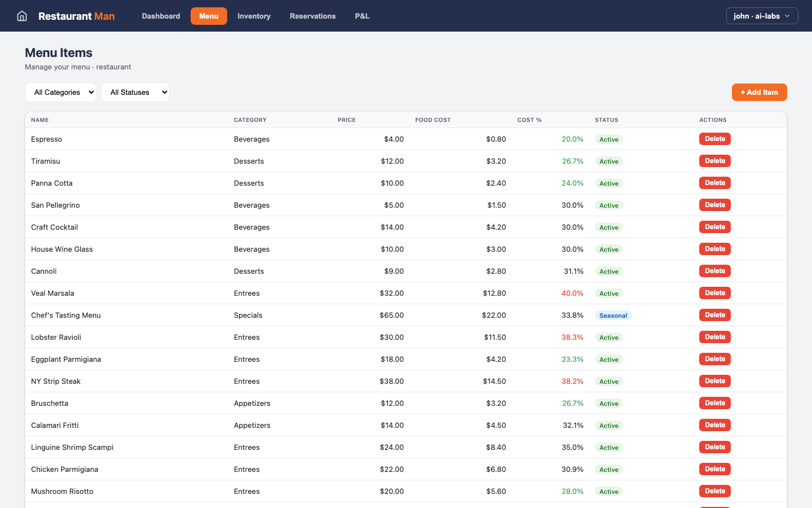
Task: Click the Add Item button
Action: click(759, 92)
